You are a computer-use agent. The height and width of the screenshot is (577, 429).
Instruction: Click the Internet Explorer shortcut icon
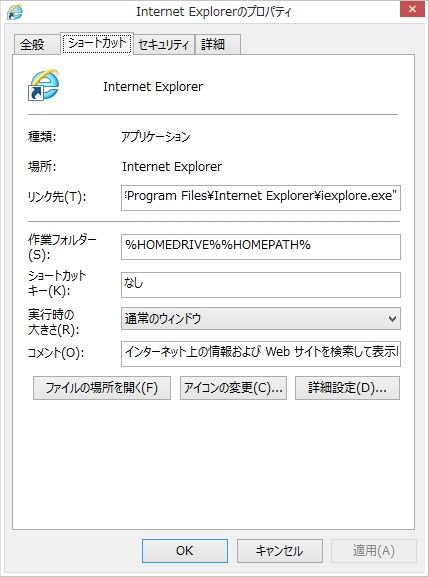coord(44,85)
